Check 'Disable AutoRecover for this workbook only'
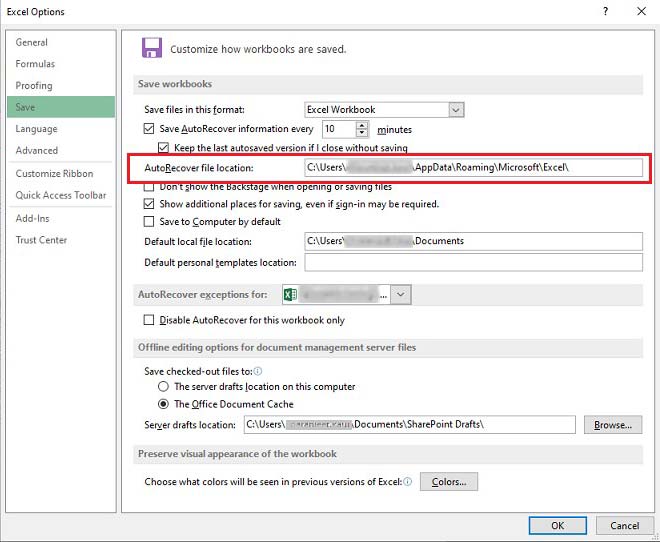This screenshot has width=660, height=542. tap(149, 320)
